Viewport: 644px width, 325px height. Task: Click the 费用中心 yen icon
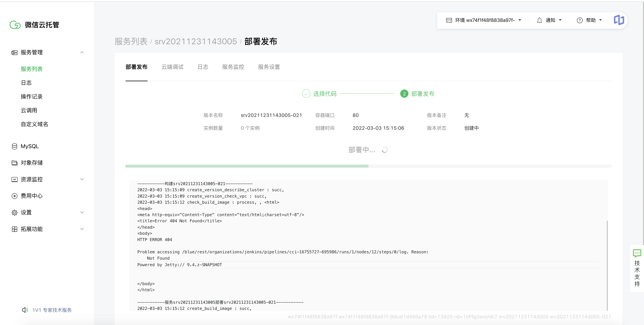pos(15,196)
